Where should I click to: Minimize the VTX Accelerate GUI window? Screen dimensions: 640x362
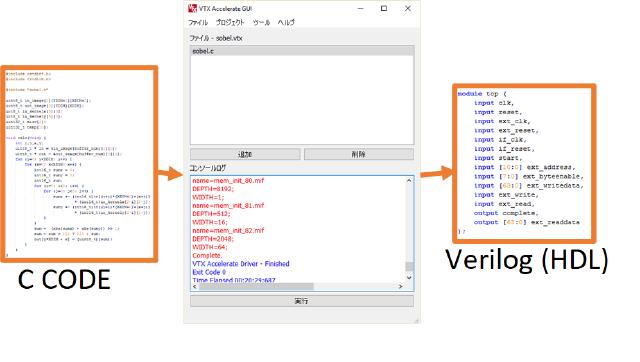pos(360,8)
